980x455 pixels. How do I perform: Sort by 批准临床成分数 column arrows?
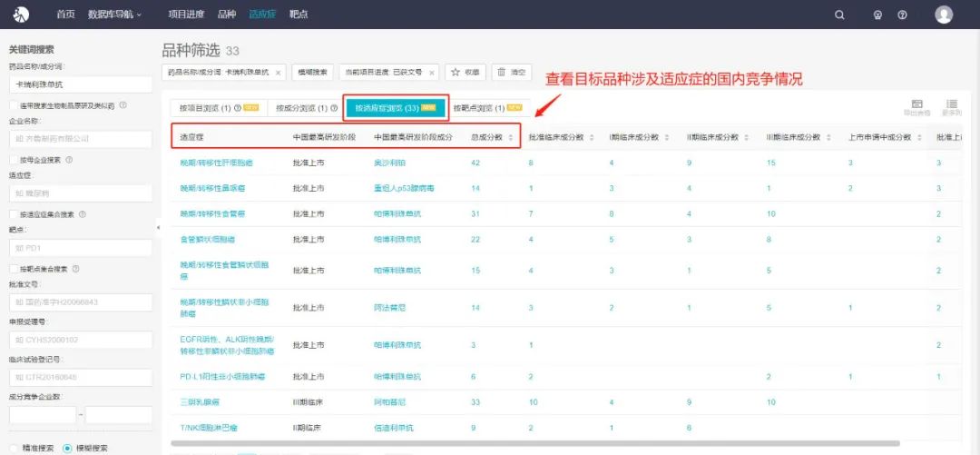592,137
